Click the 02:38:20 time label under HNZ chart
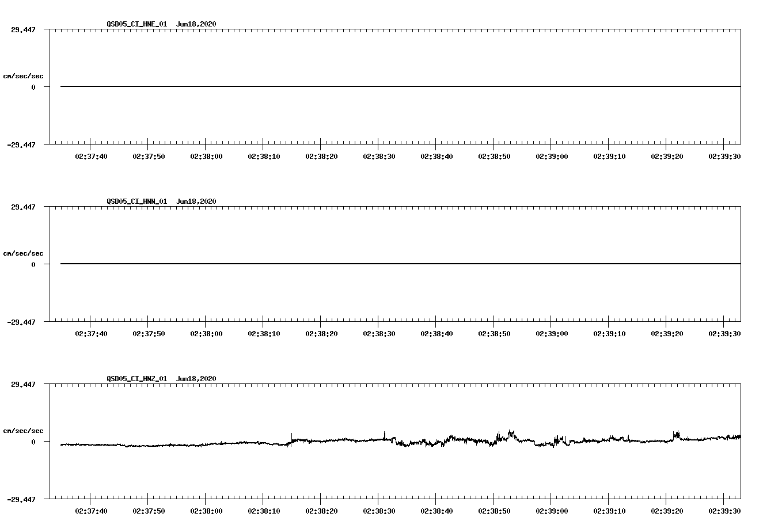The width and height of the screenshot is (782, 532). (321, 511)
